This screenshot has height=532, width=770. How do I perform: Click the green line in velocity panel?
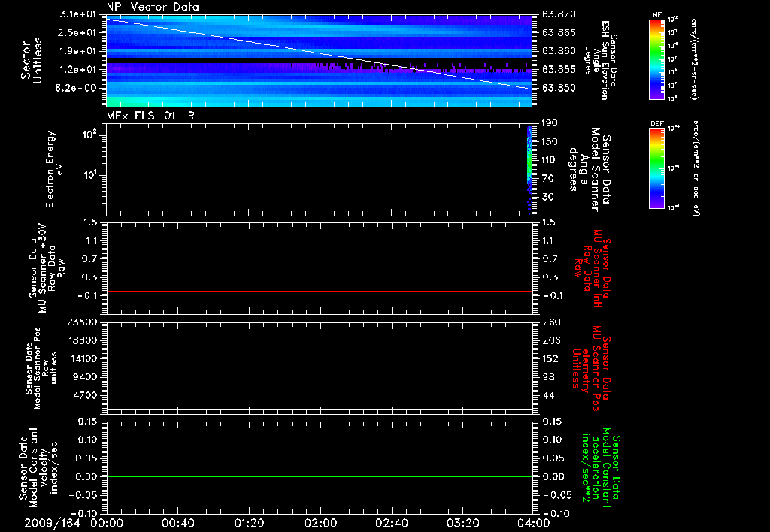(319, 476)
